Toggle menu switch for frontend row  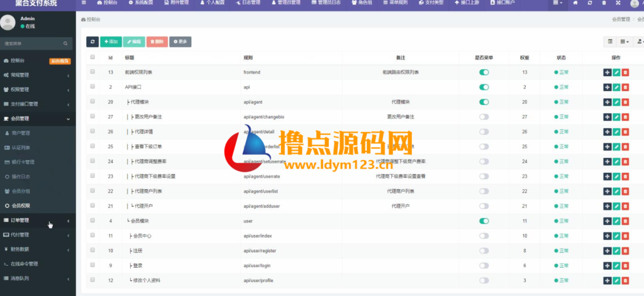(x=484, y=72)
